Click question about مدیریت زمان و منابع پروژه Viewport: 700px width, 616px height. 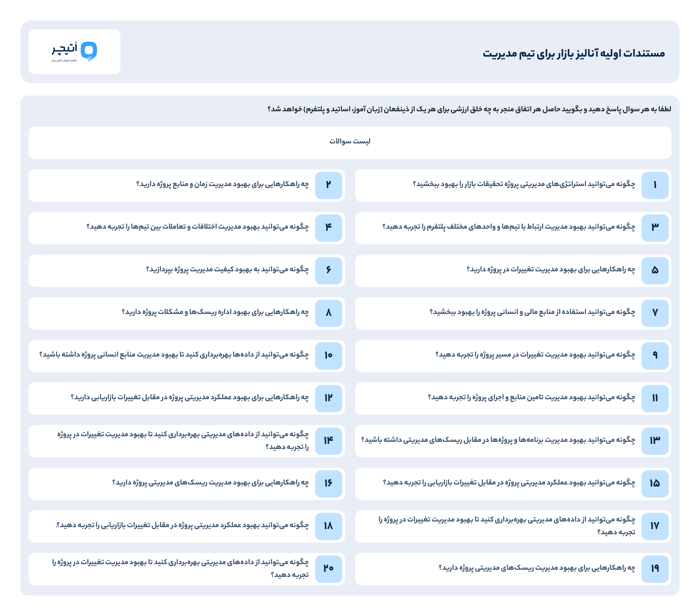click(x=223, y=184)
